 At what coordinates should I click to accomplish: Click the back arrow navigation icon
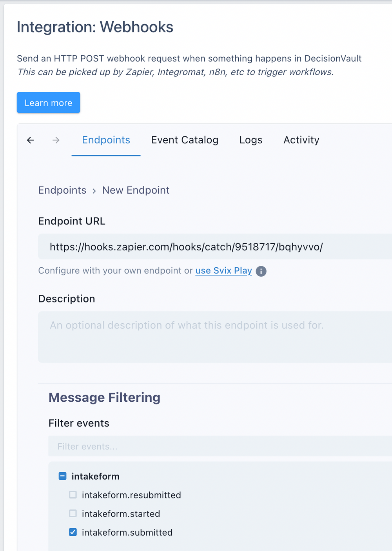pos(30,140)
